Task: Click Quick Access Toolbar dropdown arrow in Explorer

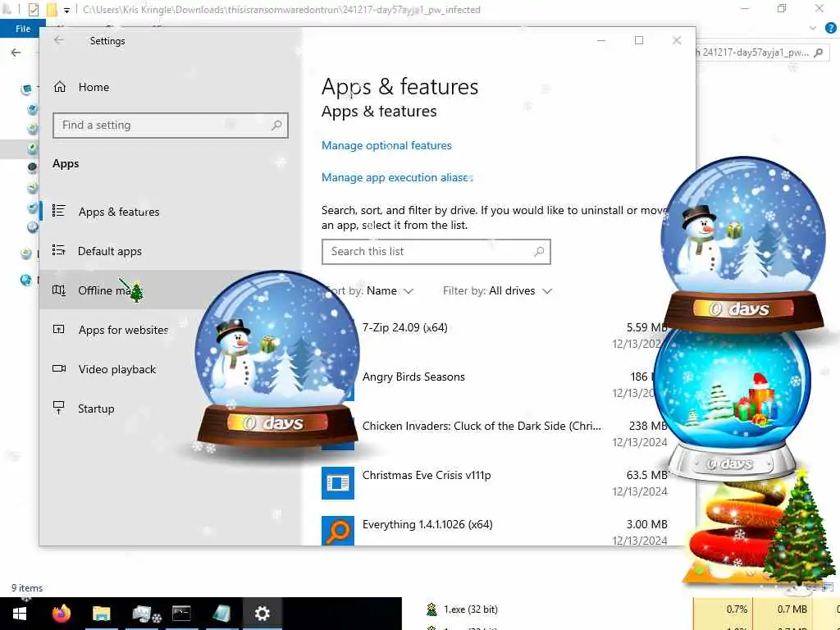Action: point(66,10)
